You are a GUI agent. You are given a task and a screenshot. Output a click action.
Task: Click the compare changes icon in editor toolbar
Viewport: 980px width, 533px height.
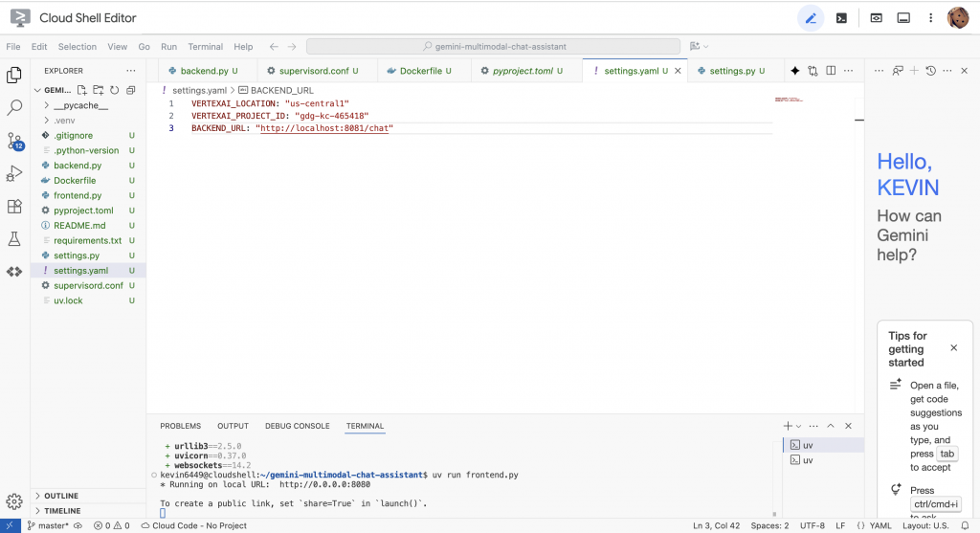[813, 71]
